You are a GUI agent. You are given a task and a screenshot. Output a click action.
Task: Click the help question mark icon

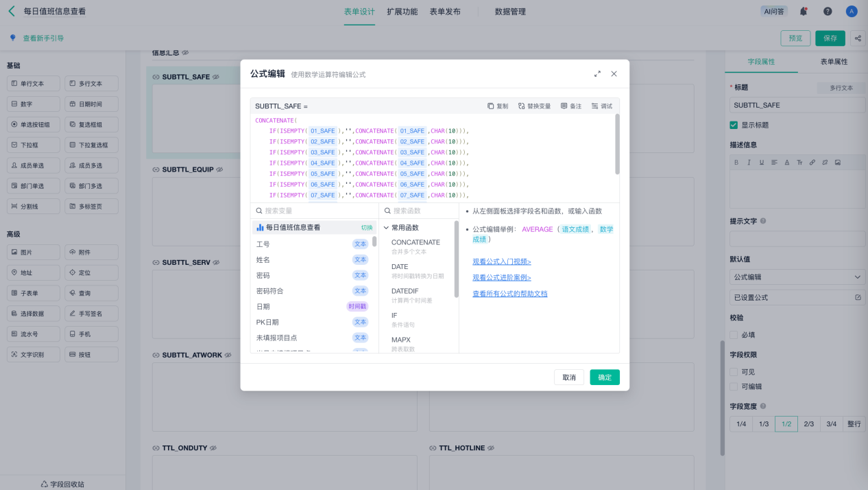click(x=828, y=12)
